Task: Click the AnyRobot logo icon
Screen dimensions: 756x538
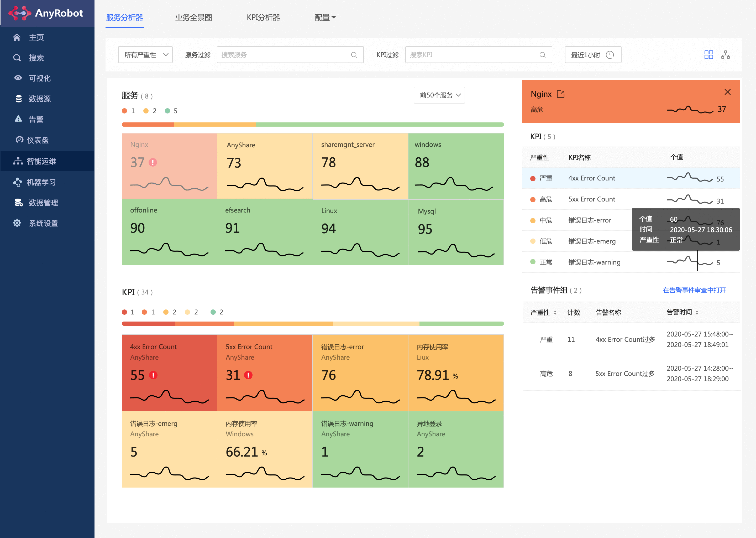Action: point(19,13)
